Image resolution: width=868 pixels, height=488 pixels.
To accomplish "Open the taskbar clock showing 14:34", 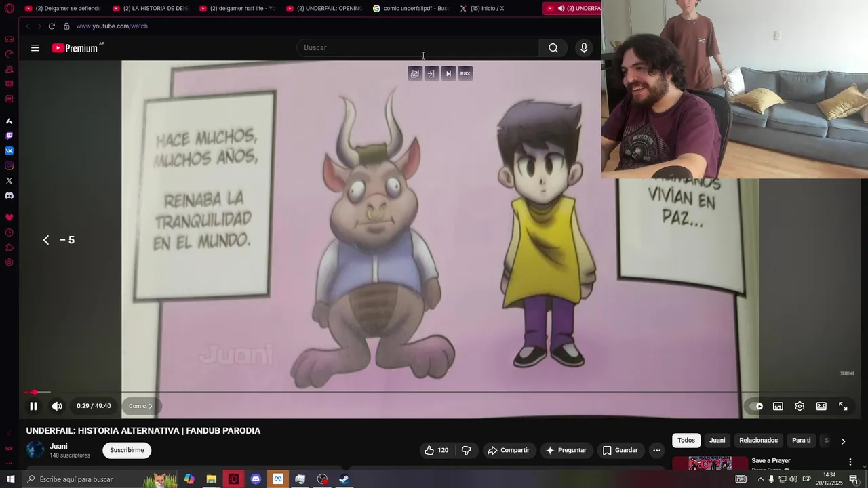I will coord(829,479).
